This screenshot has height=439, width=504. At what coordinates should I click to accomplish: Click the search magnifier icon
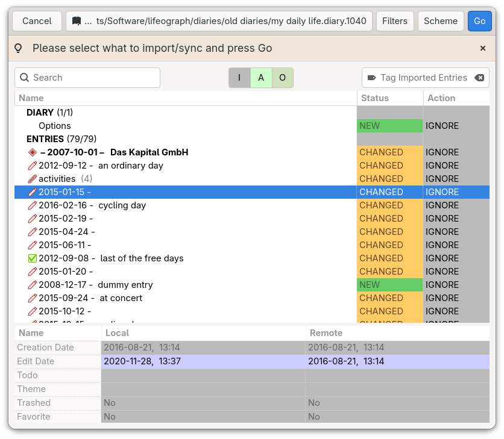pyautogui.click(x=25, y=78)
